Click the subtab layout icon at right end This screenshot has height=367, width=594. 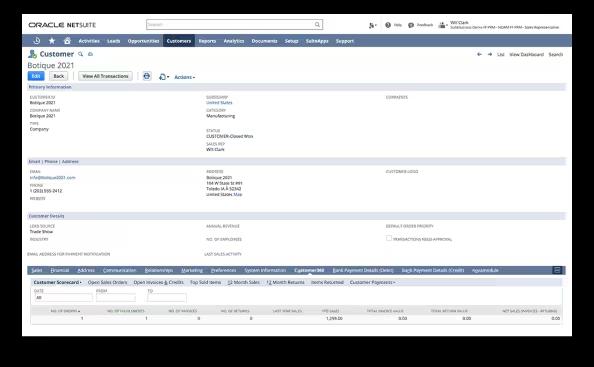(x=557, y=270)
